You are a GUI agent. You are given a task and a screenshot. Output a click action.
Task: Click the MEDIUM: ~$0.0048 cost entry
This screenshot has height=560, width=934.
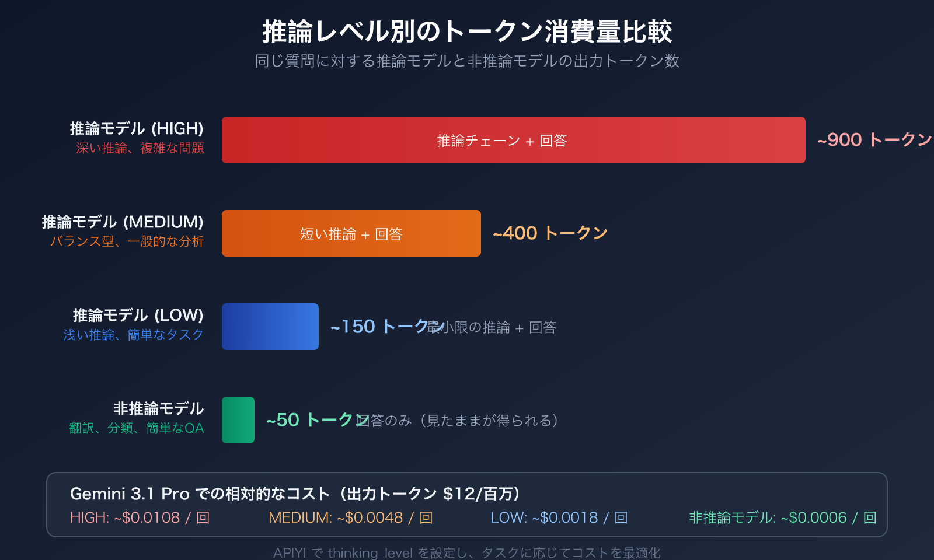350,517
